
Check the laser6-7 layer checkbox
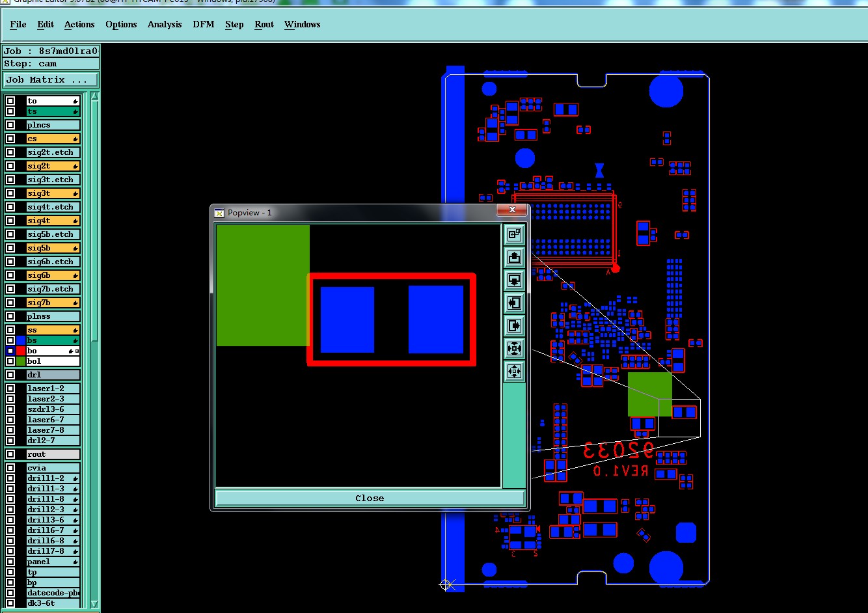10,420
